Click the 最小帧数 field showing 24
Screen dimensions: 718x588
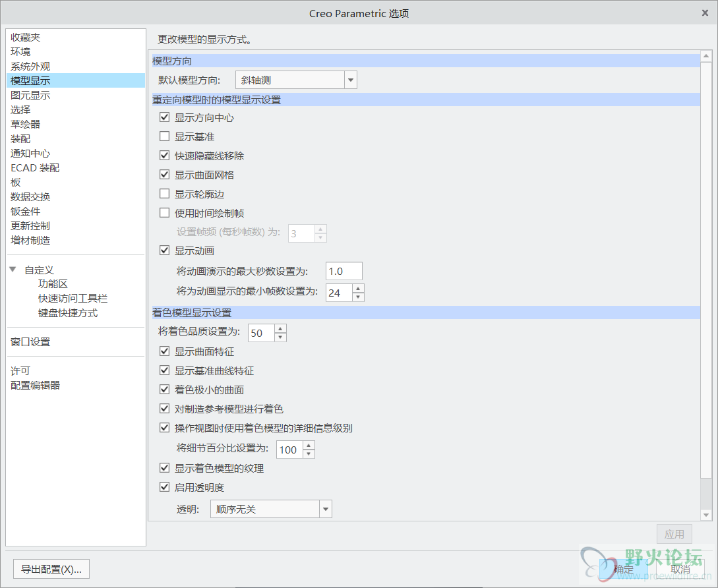coord(339,293)
